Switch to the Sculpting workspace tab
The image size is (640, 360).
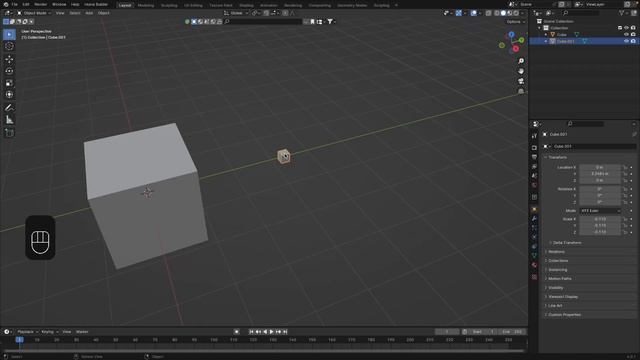[x=169, y=5]
